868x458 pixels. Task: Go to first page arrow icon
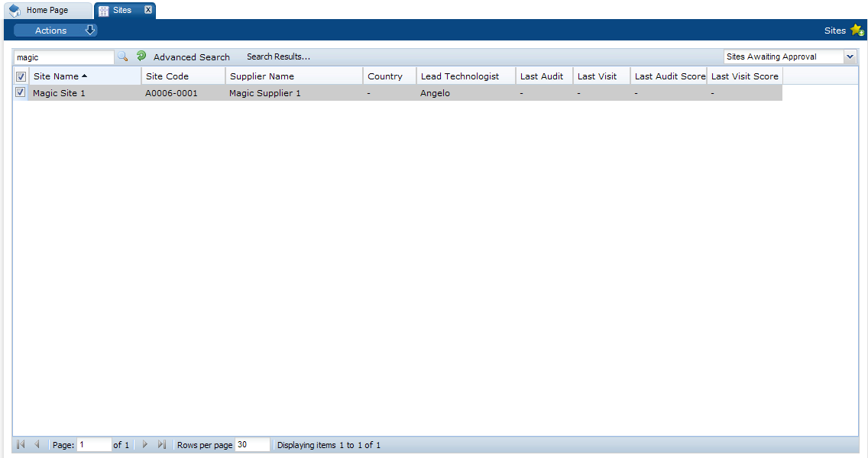(x=21, y=444)
